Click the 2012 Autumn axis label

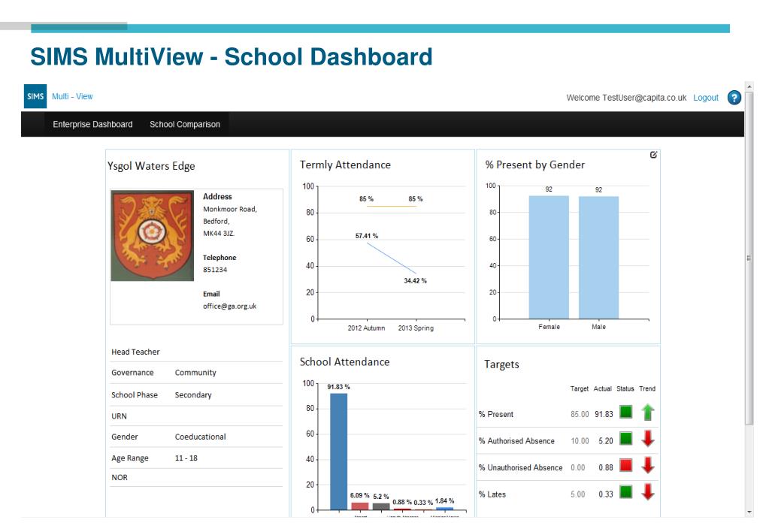coord(366,328)
